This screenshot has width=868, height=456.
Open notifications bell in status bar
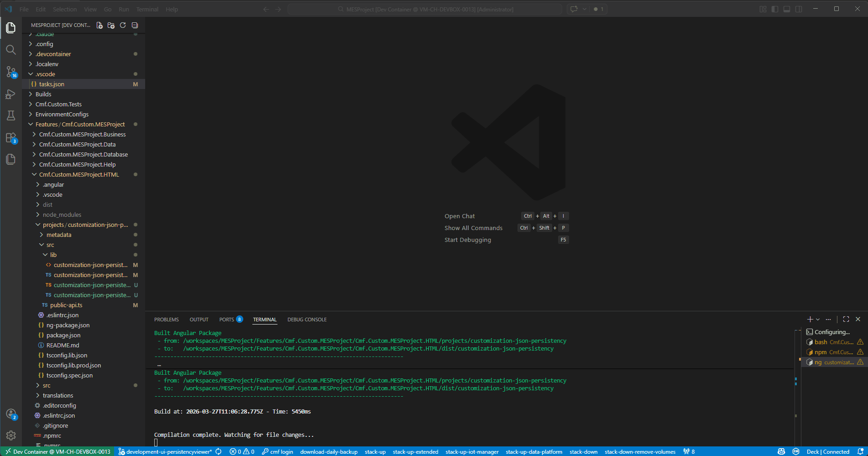[860, 451]
